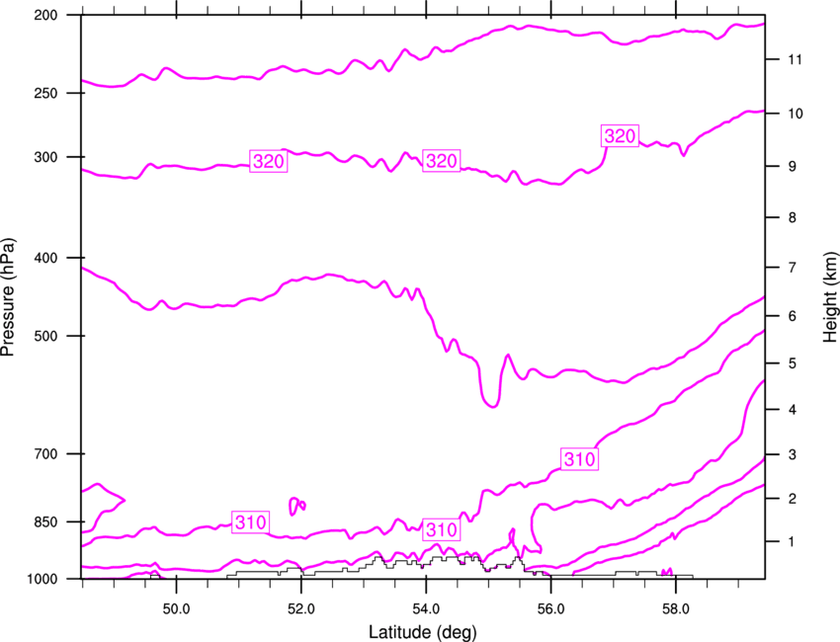Click the Latitude (deg) axis title

(x=422, y=632)
